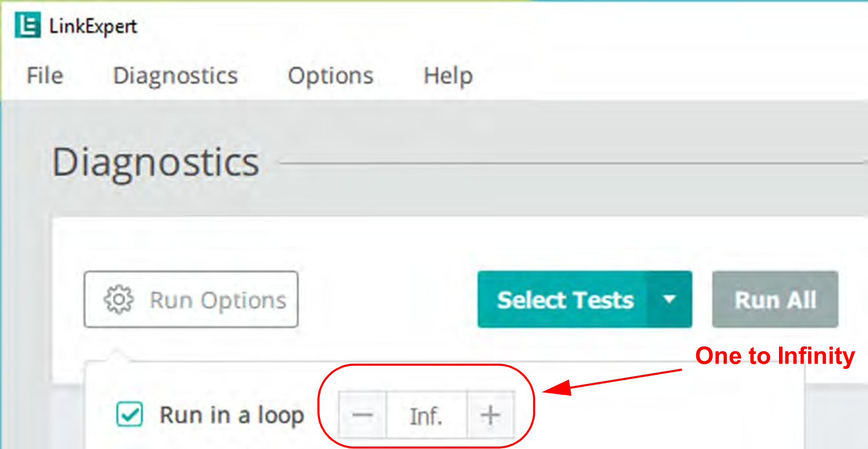The image size is (868, 449).
Task: Click the Run in a loop label
Action: click(x=232, y=415)
